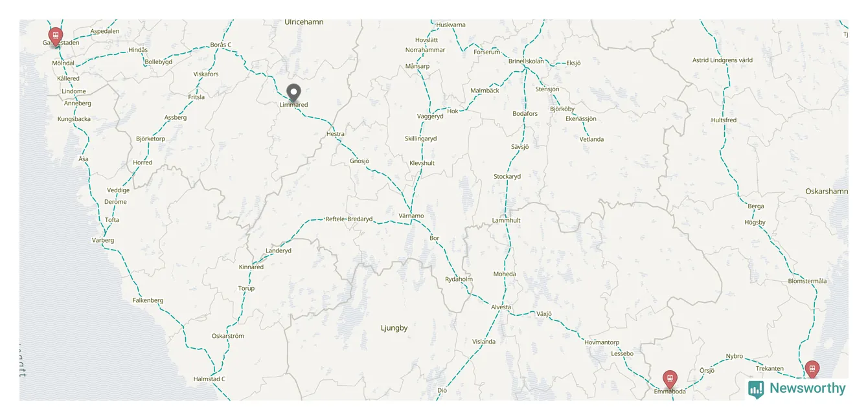Click the Hultsfred station label
This screenshot has height=420, width=868.
point(724,120)
